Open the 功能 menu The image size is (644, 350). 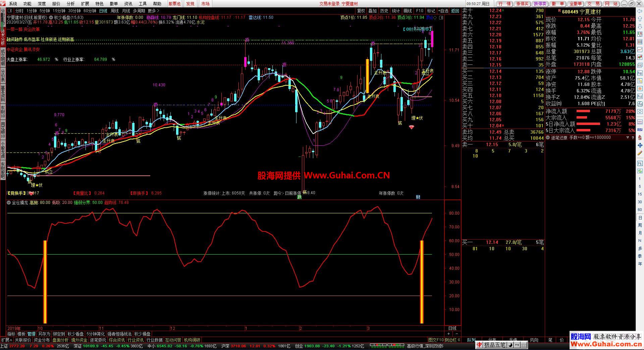(27, 4)
